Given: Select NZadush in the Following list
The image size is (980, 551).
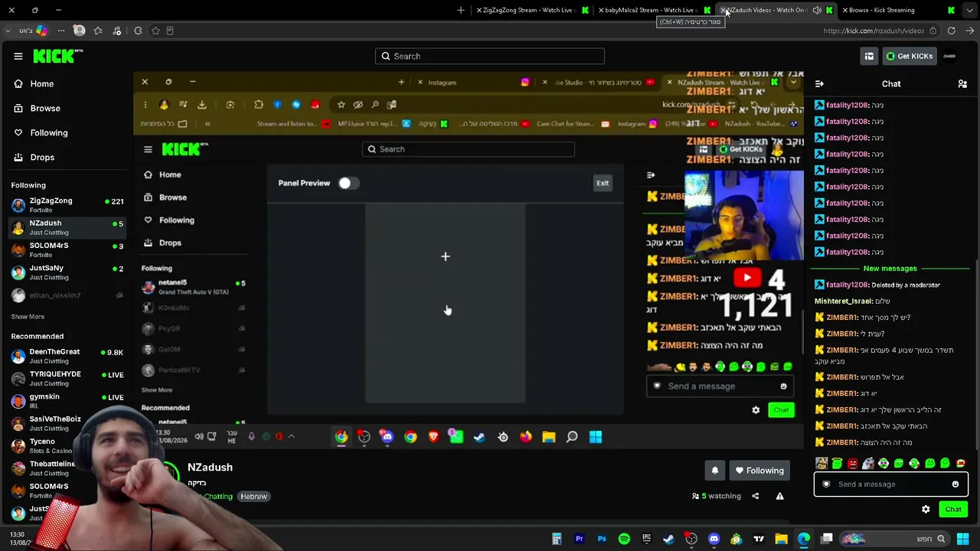Looking at the screenshot, I should (x=67, y=227).
